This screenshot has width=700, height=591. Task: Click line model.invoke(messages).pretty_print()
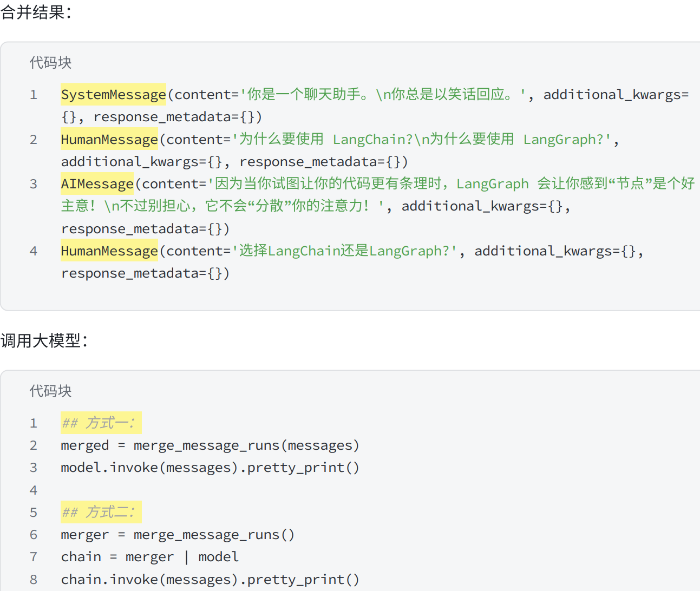tap(210, 468)
